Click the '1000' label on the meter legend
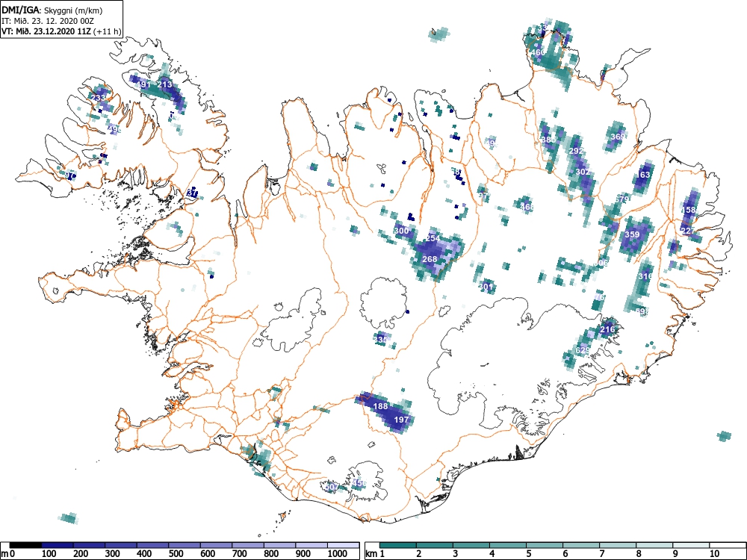 coord(338,554)
